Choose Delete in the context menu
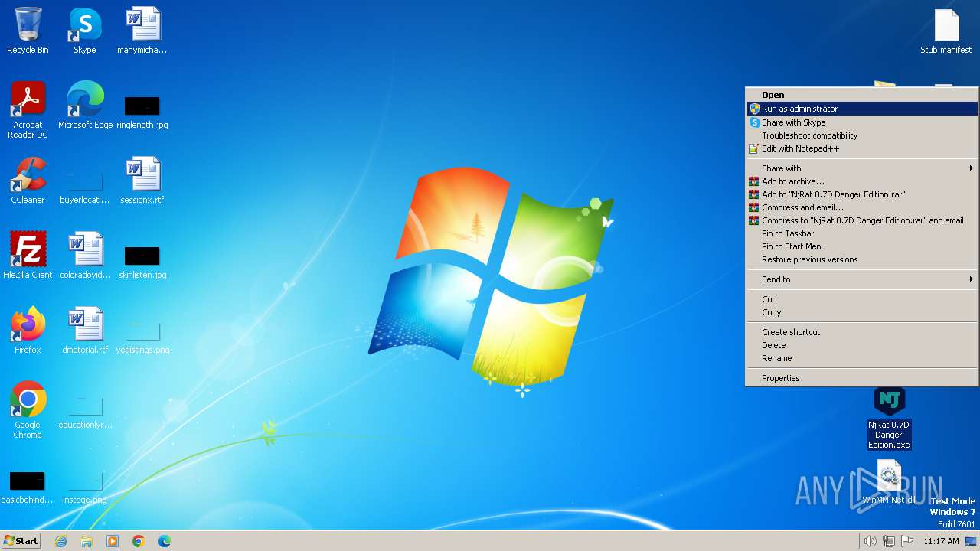980x551 pixels. [x=862, y=345]
